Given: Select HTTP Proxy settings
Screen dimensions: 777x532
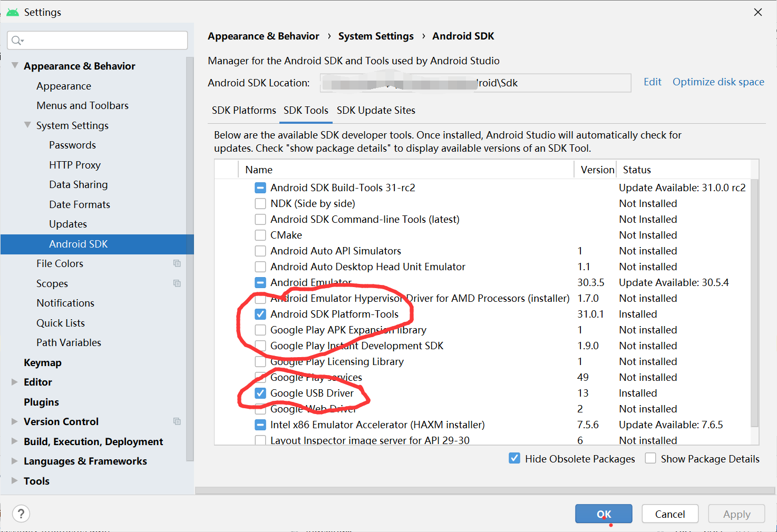Looking at the screenshot, I should pyautogui.click(x=75, y=165).
